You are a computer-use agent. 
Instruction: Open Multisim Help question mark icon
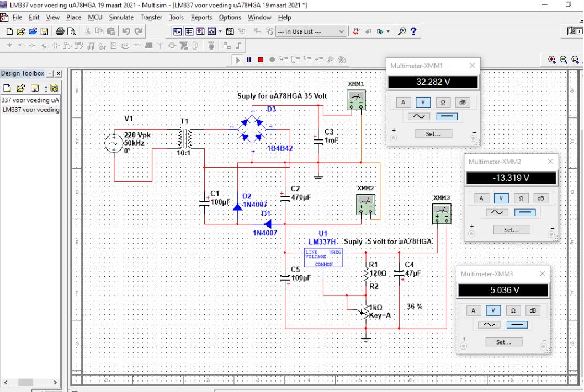(x=413, y=31)
